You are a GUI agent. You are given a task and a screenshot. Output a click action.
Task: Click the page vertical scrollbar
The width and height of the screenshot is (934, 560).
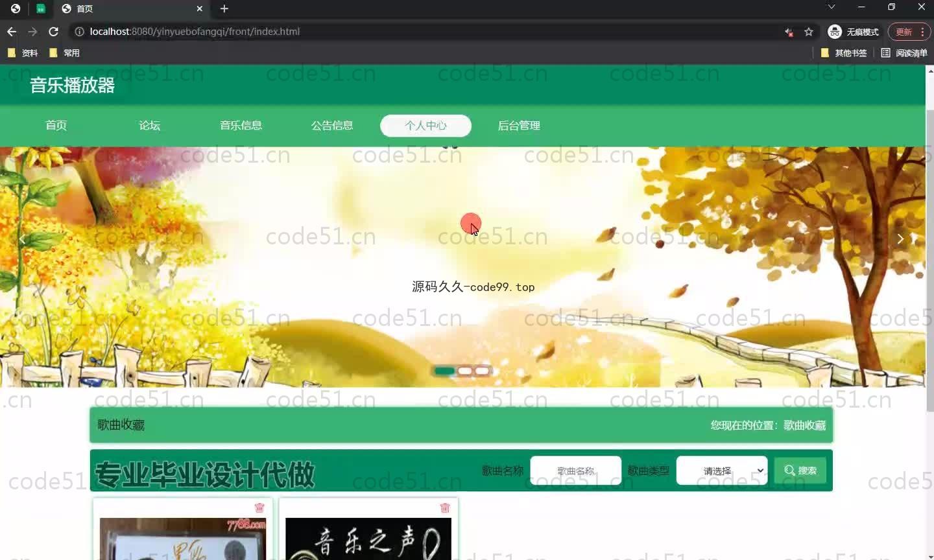tap(930, 259)
